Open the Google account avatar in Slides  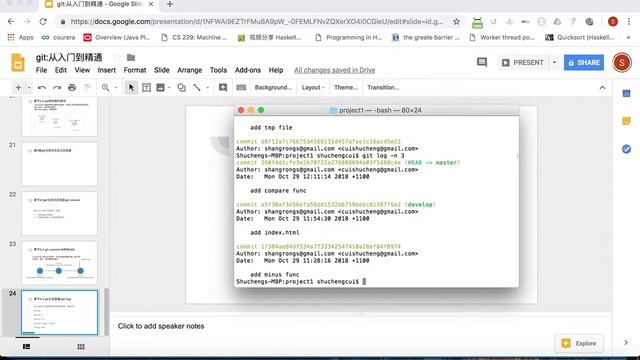pyautogui.click(x=622, y=62)
